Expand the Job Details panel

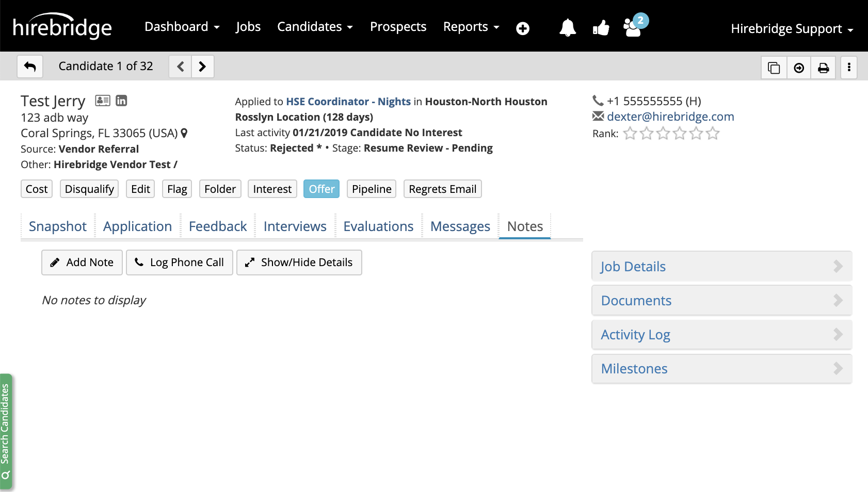[x=721, y=267]
